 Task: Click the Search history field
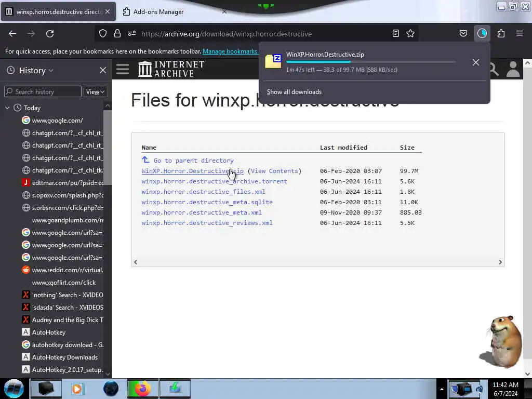43,91
